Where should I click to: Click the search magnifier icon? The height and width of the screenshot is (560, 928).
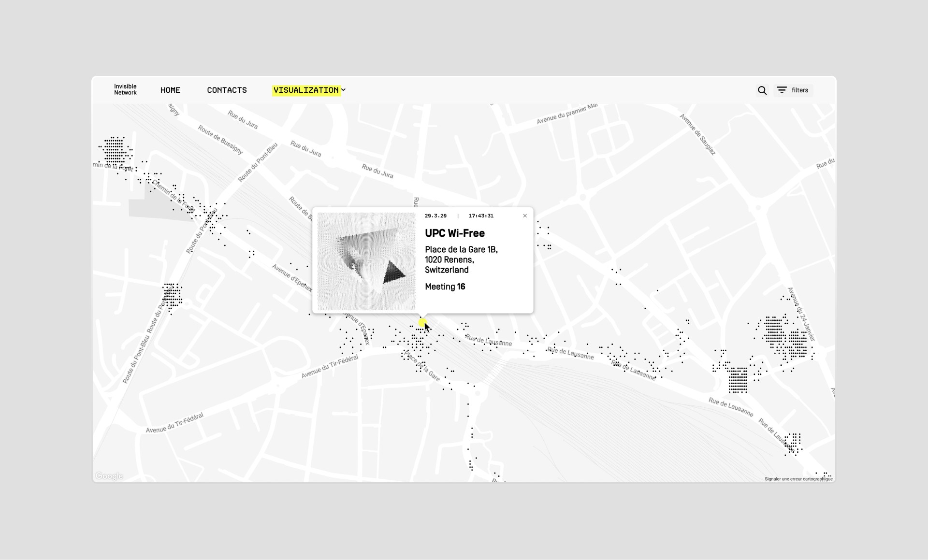762,90
